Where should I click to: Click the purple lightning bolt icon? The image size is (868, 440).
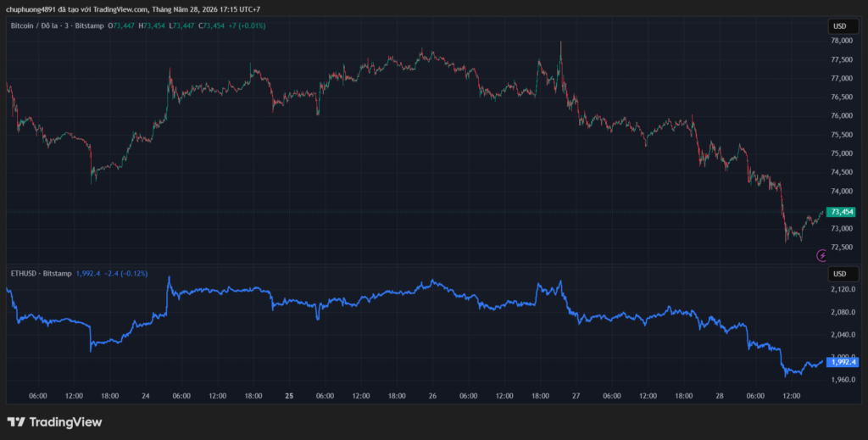click(x=822, y=255)
